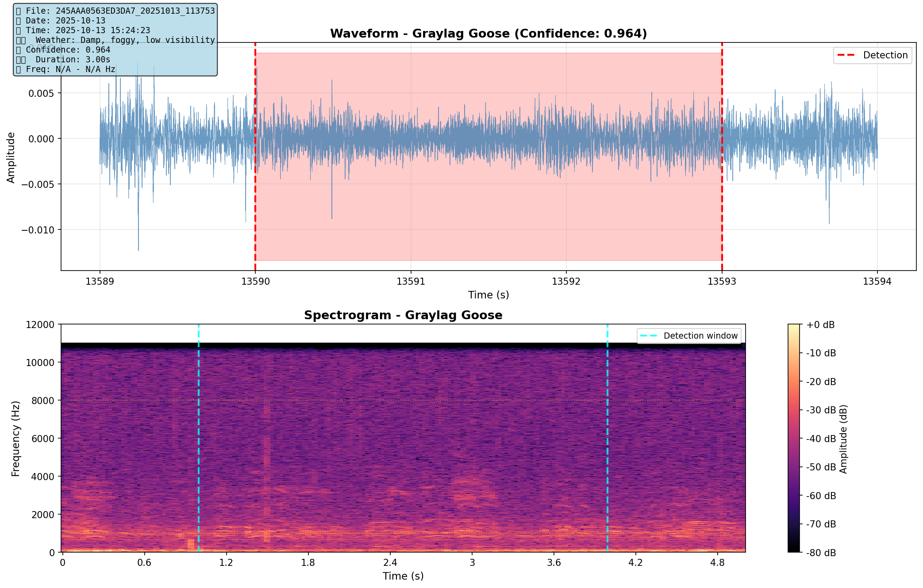Click the Weather line in info box
This screenshot has height=588, width=923.
115,40
